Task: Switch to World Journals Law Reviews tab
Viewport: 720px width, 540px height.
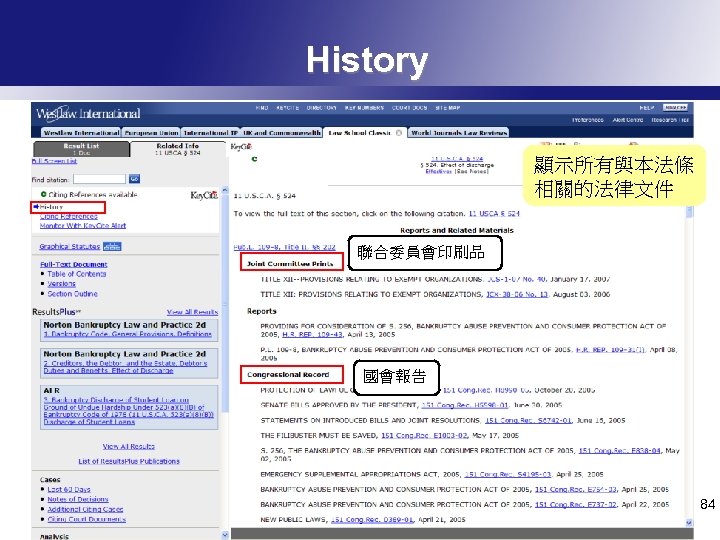Action: click(459, 133)
